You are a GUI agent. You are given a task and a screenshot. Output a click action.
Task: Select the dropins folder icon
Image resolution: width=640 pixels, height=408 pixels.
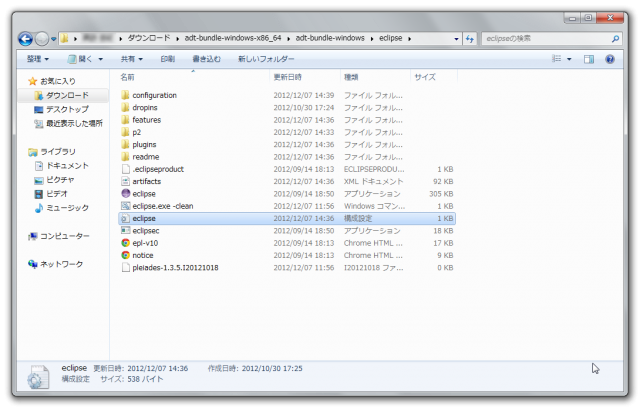125,107
